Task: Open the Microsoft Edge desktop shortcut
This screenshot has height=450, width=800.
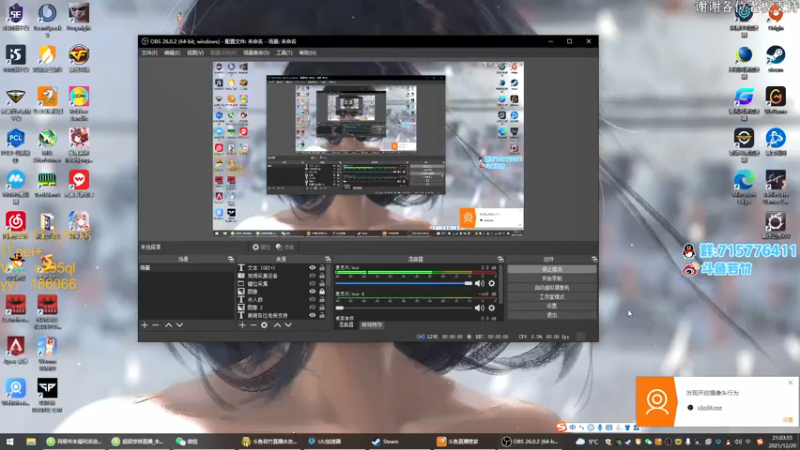Action: click(x=744, y=187)
